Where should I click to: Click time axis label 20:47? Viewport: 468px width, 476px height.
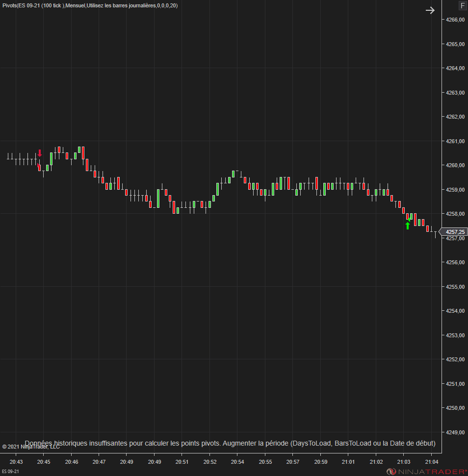[x=99, y=462]
